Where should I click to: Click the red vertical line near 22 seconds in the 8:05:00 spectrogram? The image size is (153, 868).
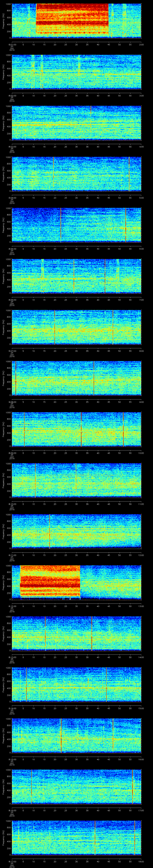click(61, 225)
